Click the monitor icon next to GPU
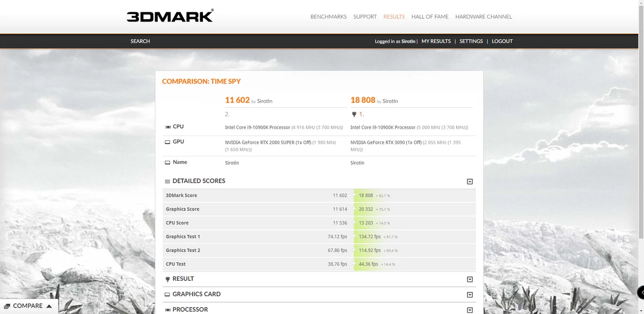644x314 pixels. 168,142
